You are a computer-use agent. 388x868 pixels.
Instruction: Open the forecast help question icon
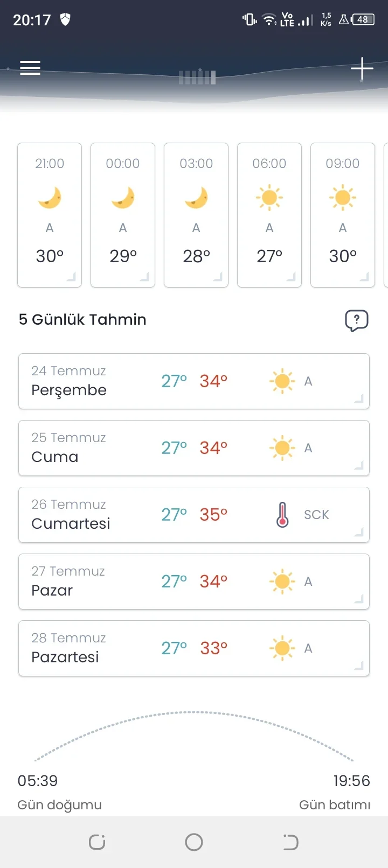pyautogui.click(x=357, y=320)
